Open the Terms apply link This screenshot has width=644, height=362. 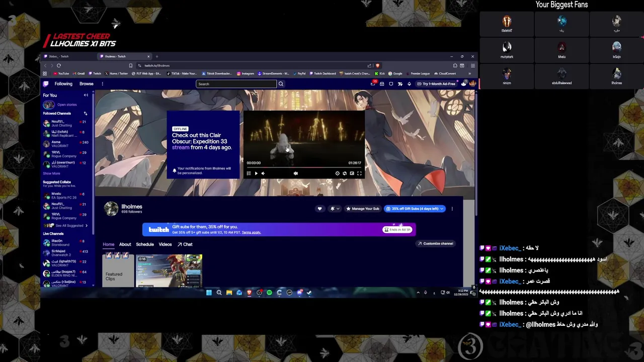click(251, 232)
